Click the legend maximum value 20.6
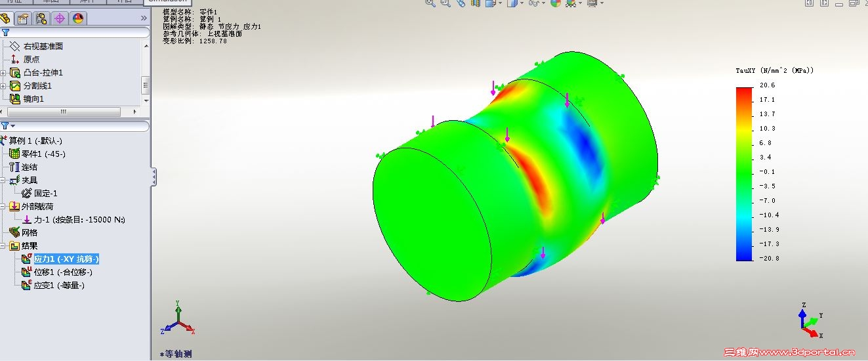This screenshot has width=868, height=361. click(767, 85)
